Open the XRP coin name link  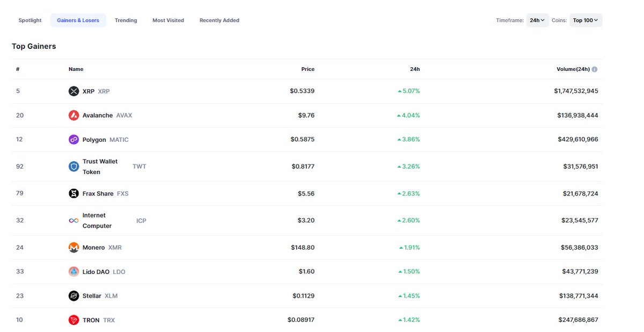pyautogui.click(x=89, y=91)
